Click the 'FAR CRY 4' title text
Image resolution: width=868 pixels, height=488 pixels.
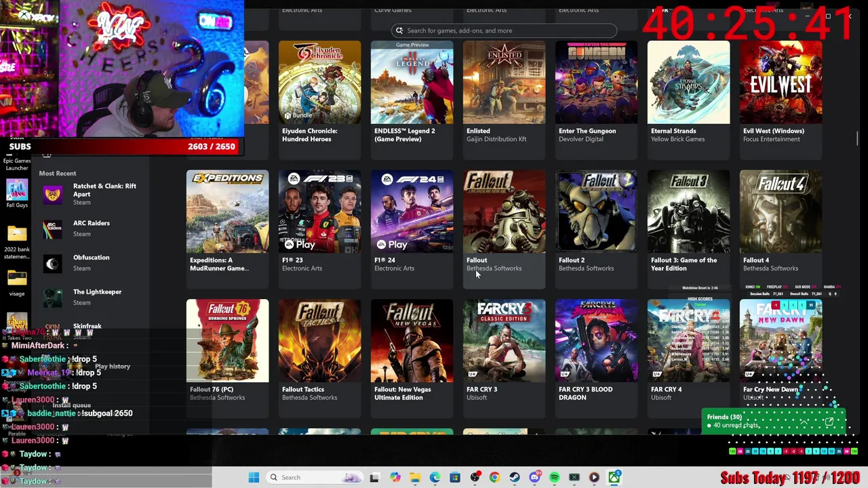pyautogui.click(x=666, y=390)
